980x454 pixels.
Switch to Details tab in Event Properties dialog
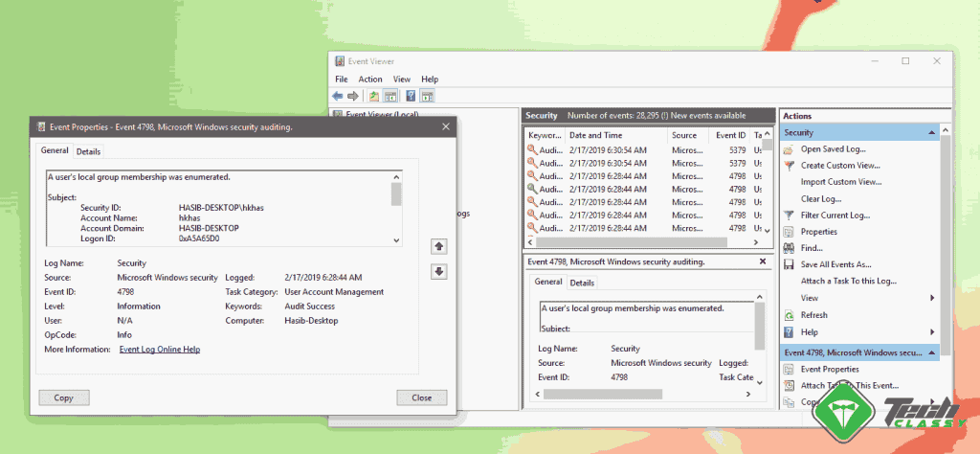(x=89, y=152)
